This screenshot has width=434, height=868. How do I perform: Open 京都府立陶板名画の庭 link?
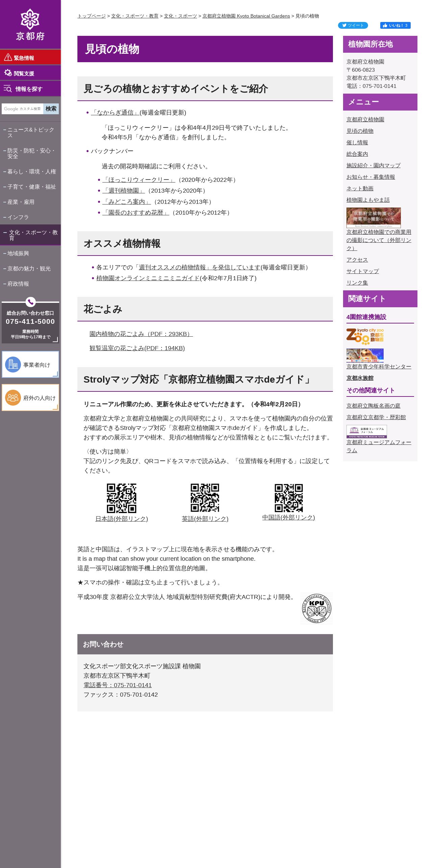(373, 406)
